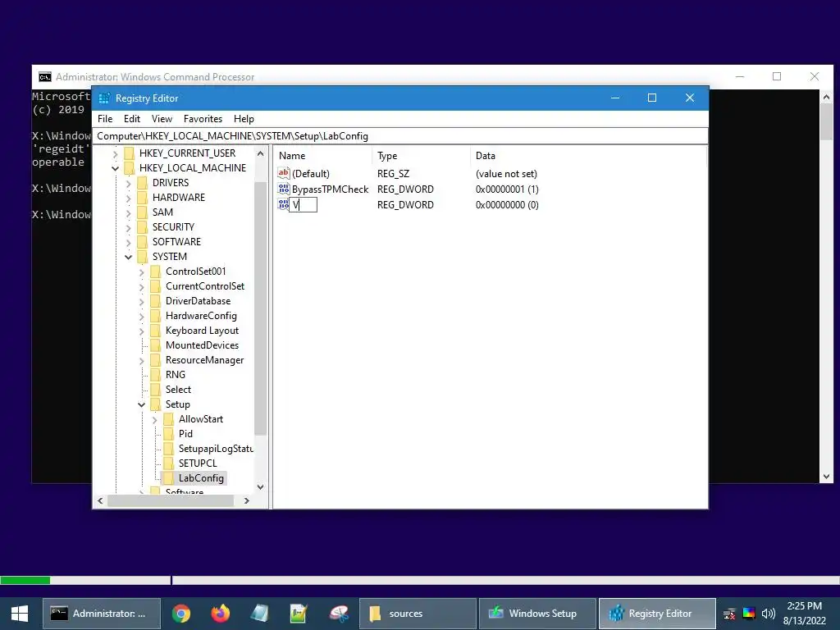This screenshot has height=630, width=840.
Task: Collapse the SYSTEM key
Action: (129, 257)
